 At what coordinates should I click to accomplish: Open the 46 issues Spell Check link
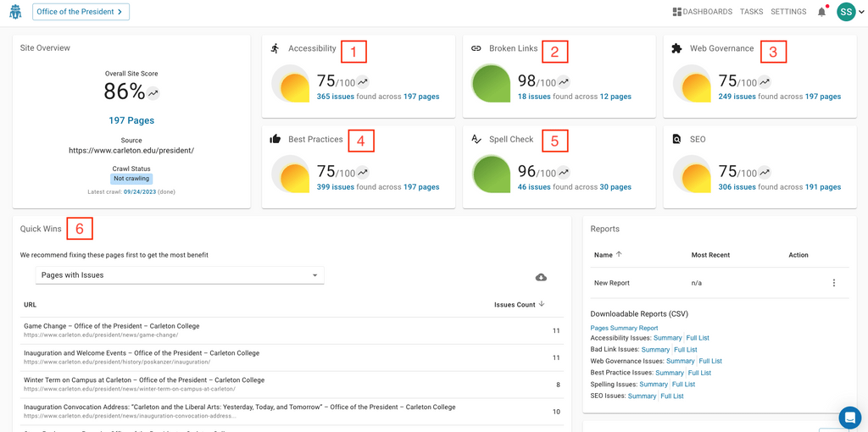click(x=534, y=187)
